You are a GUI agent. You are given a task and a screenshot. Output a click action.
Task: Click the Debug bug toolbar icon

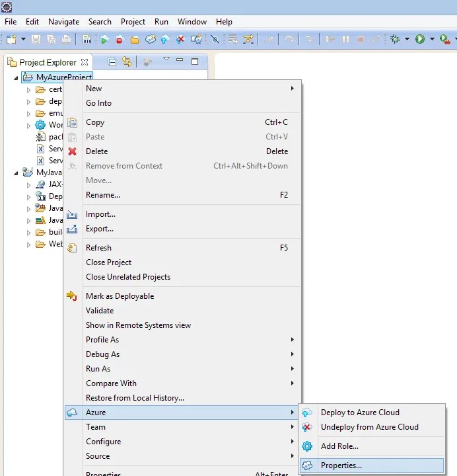tap(395, 39)
